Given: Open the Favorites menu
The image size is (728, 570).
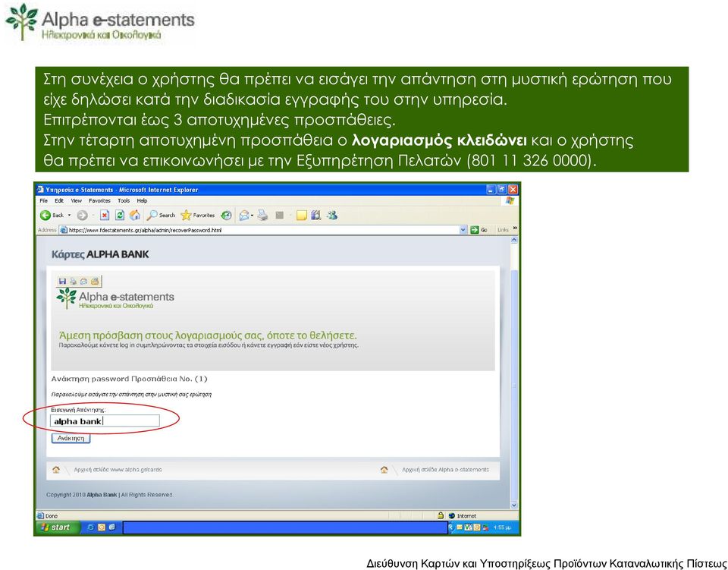Looking at the screenshot, I should [99, 200].
